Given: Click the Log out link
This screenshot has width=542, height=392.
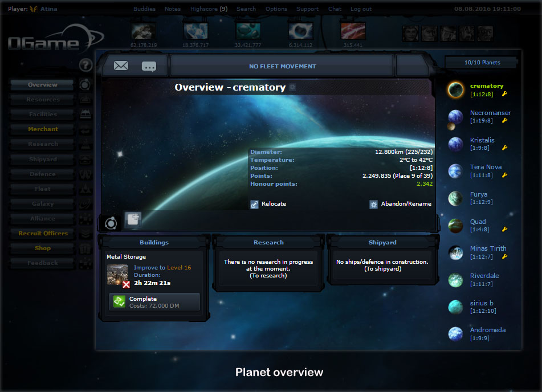Looking at the screenshot, I should pos(361,9).
